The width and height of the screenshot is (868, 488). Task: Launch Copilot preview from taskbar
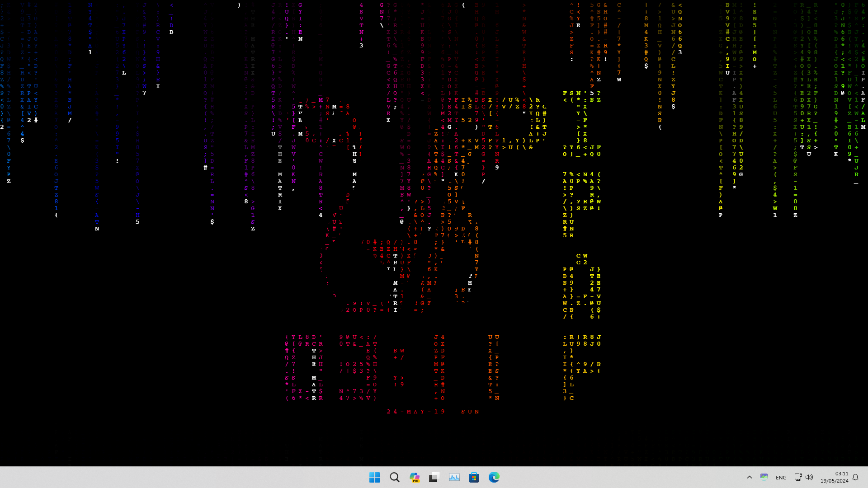click(414, 477)
